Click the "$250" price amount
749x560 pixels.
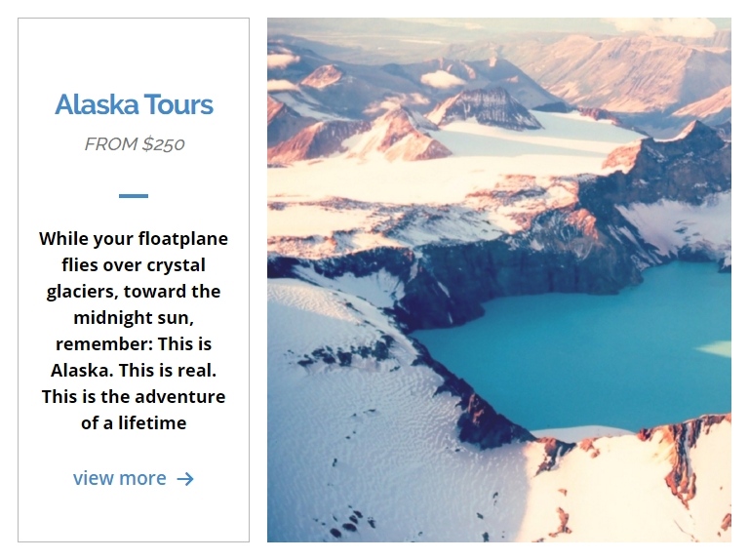click(163, 144)
